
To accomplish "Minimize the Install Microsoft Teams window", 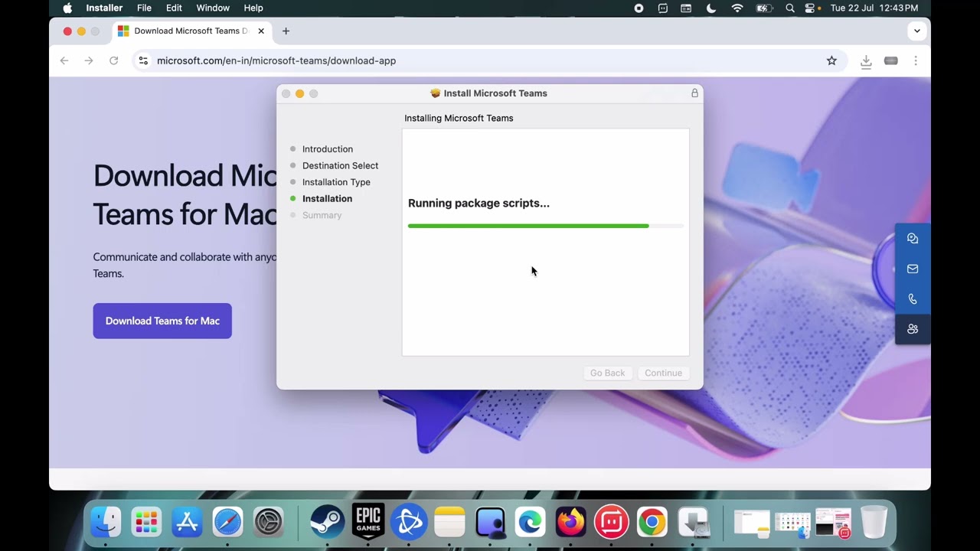I will (299, 93).
